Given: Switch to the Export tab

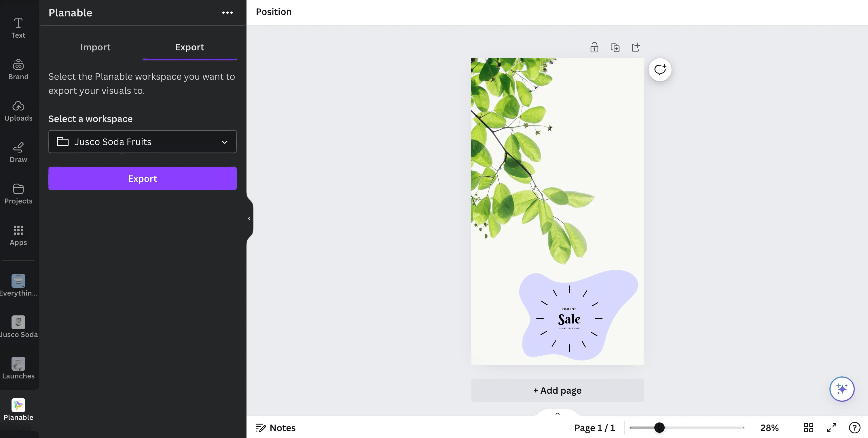Looking at the screenshot, I should pyautogui.click(x=189, y=46).
